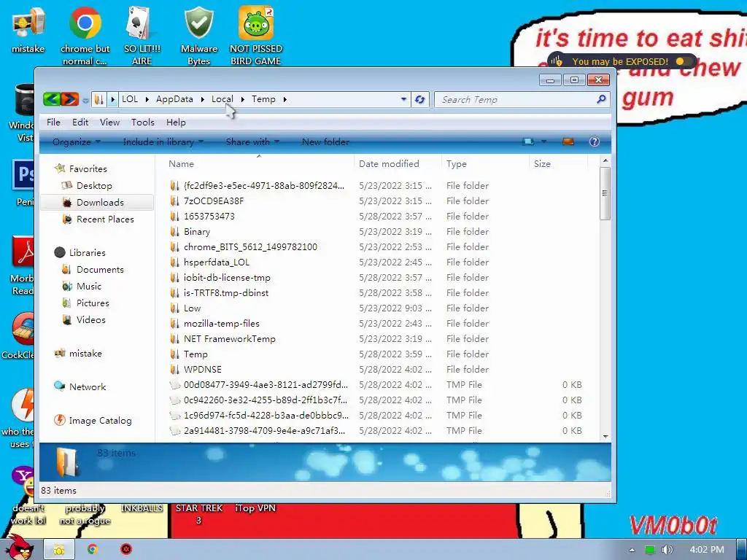The width and height of the screenshot is (747, 560).
Task: Click the change view icon
Action: pyautogui.click(x=528, y=141)
